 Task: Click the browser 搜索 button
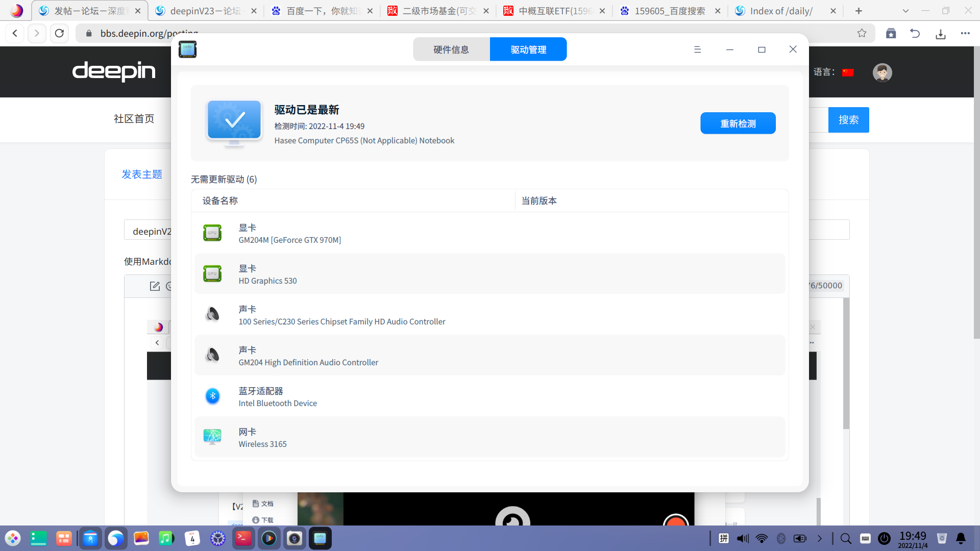point(848,120)
